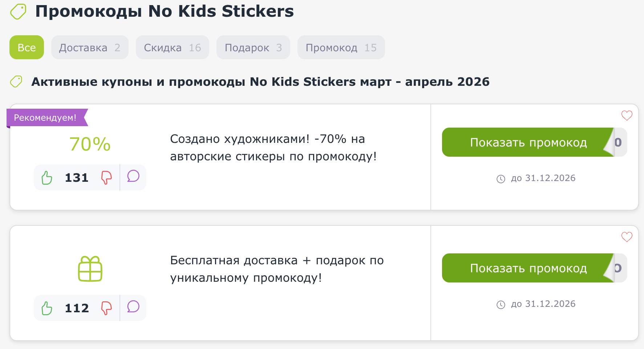Show promo code for 70% sticker discount
This screenshot has height=349, width=644.
pos(528,143)
